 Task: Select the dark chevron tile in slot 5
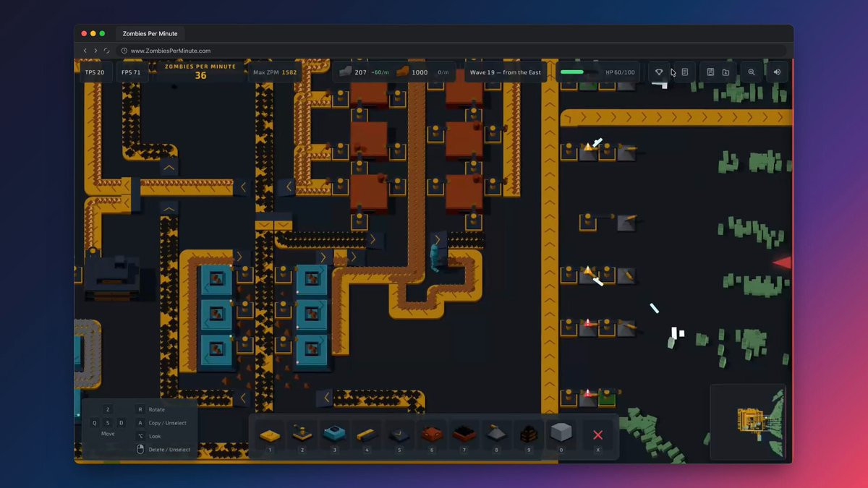pyautogui.click(x=399, y=435)
